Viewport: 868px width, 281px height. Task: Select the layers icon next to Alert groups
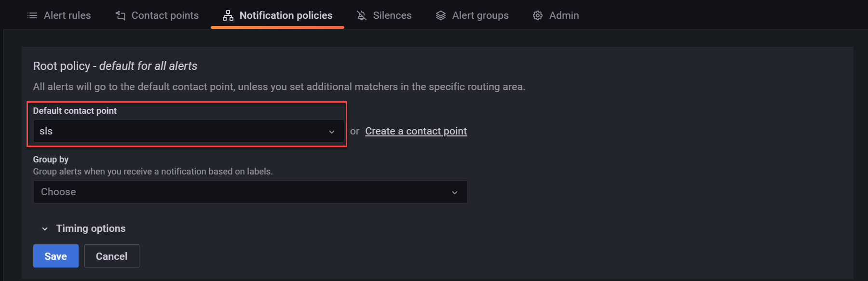pos(440,15)
